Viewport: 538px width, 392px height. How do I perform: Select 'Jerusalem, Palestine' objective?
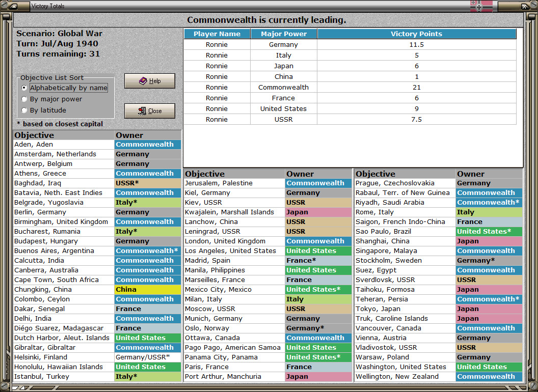(x=234, y=183)
